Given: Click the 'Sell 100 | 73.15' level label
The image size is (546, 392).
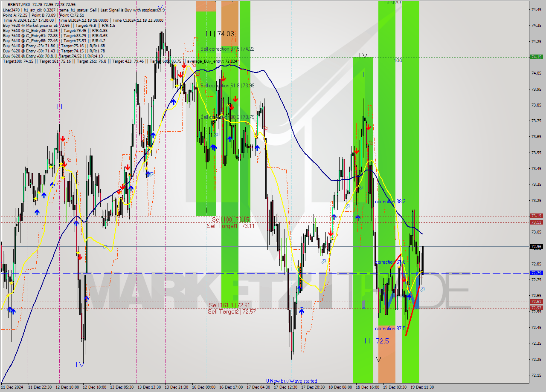Looking at the screenshot, I should [231, 219].
